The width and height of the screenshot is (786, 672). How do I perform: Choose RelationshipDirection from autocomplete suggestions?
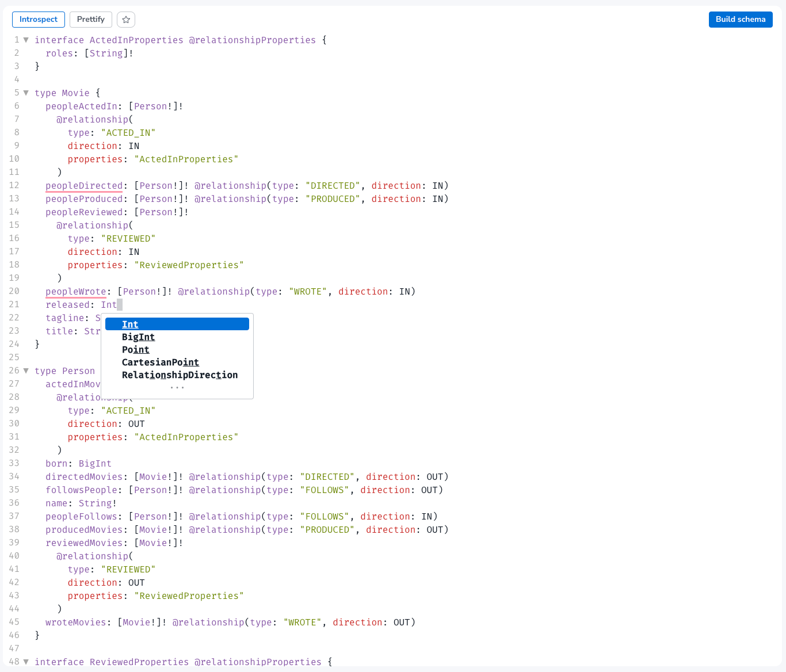(177, 375)
